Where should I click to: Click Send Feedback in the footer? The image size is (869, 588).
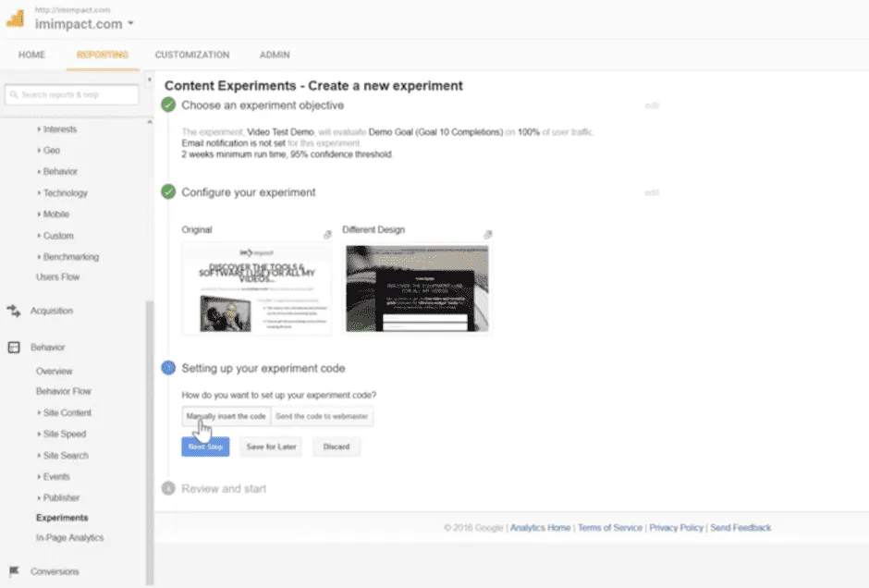(740, 528)
